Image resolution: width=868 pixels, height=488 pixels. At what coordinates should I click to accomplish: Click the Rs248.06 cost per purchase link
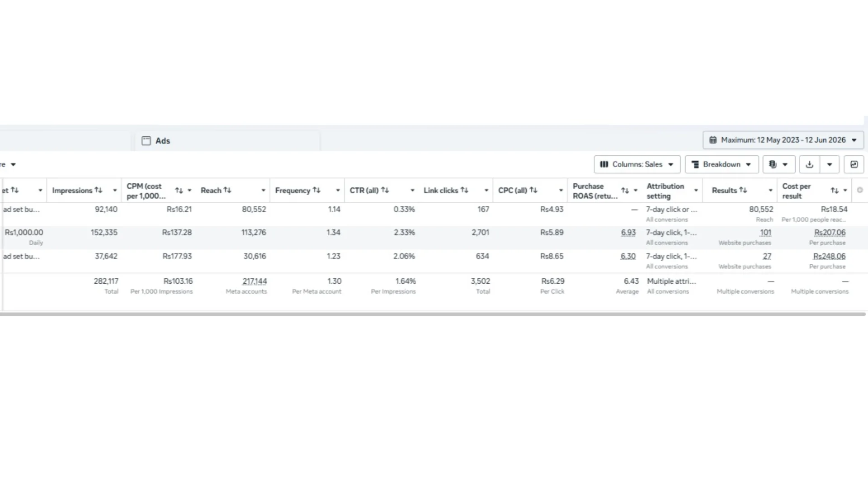tap(829, 256)
